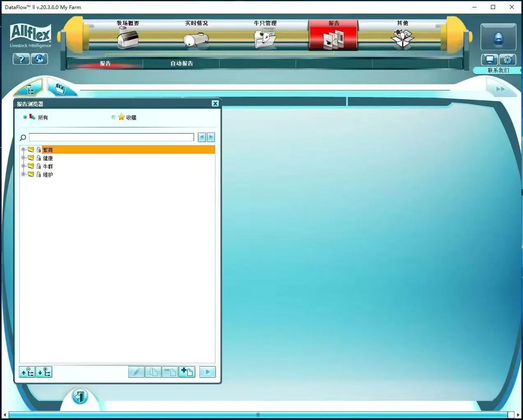Collapse all tree nodes button
The width and height of the screenshot is (523, 420).
[x=27, y=372]
